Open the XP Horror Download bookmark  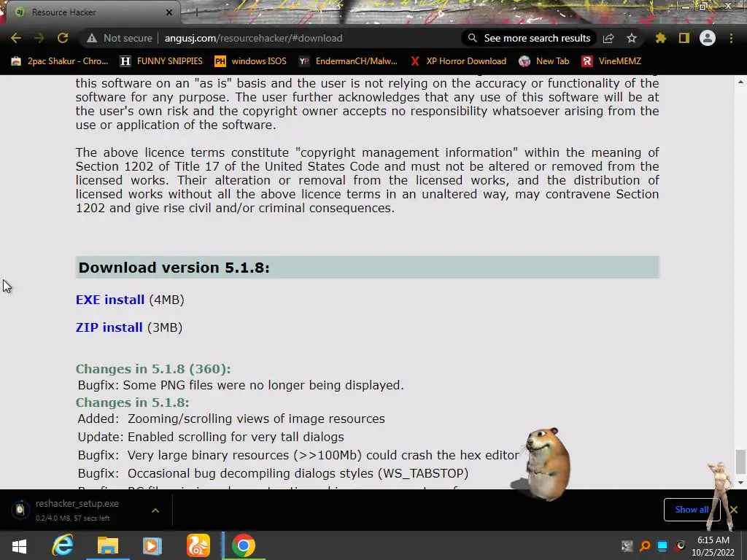click(458, 61)
